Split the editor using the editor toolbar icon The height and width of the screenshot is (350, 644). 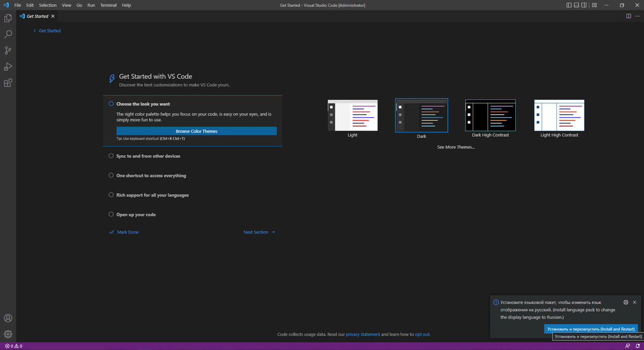tap(628, 16)
